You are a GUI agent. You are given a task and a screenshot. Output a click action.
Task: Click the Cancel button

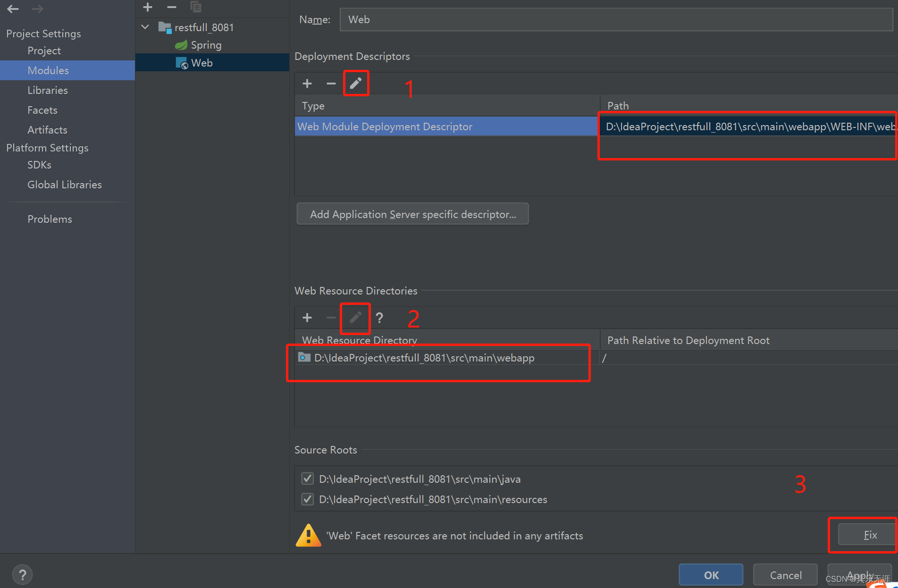click(786, 575)
